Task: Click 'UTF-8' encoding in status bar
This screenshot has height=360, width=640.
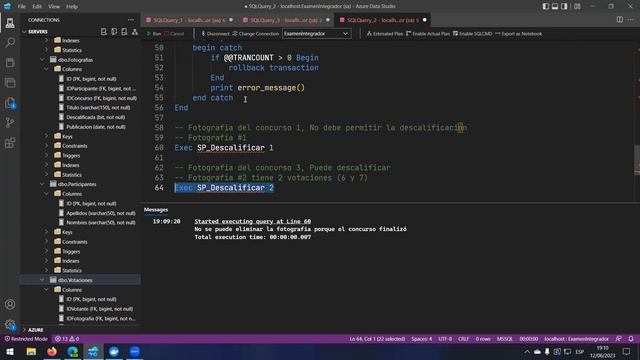Action: point(445,339)
